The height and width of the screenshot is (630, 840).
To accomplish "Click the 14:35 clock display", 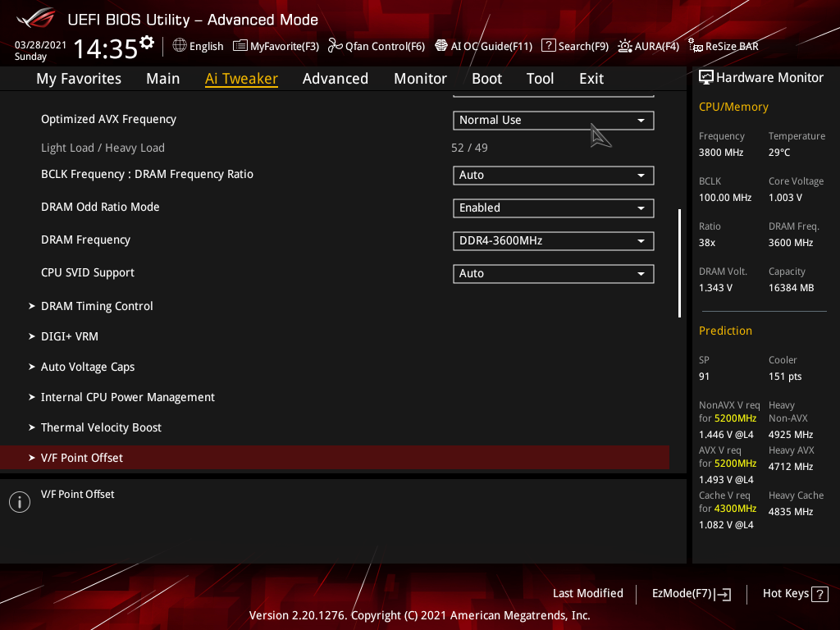I will click(106, 48).
